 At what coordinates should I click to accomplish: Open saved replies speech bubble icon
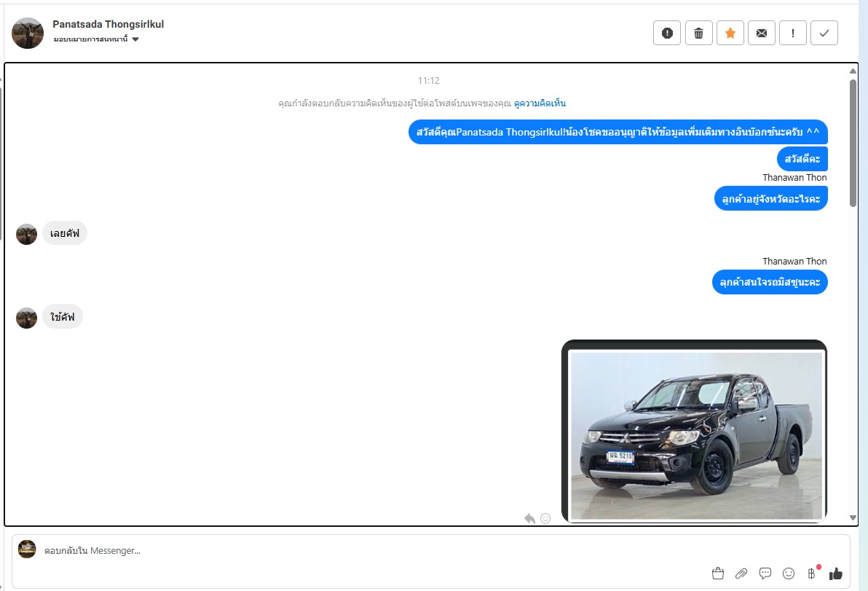click(x=765, y=574)
